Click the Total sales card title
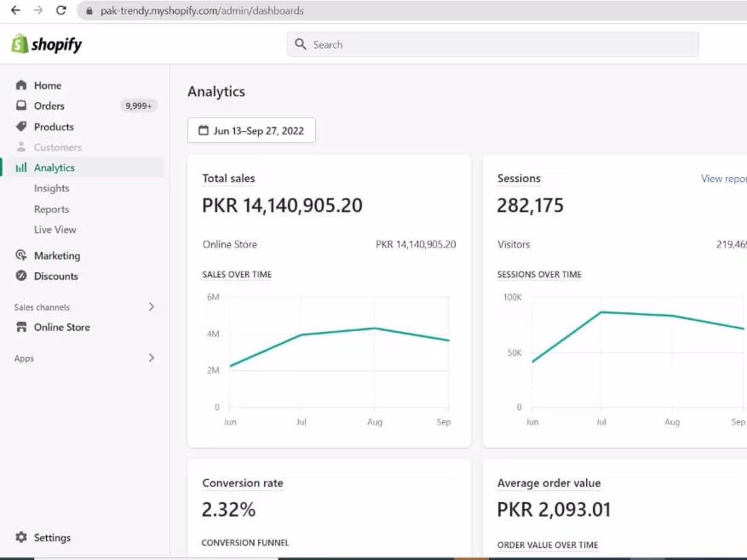This screenshot has height=560, width=747. [229, 178]
